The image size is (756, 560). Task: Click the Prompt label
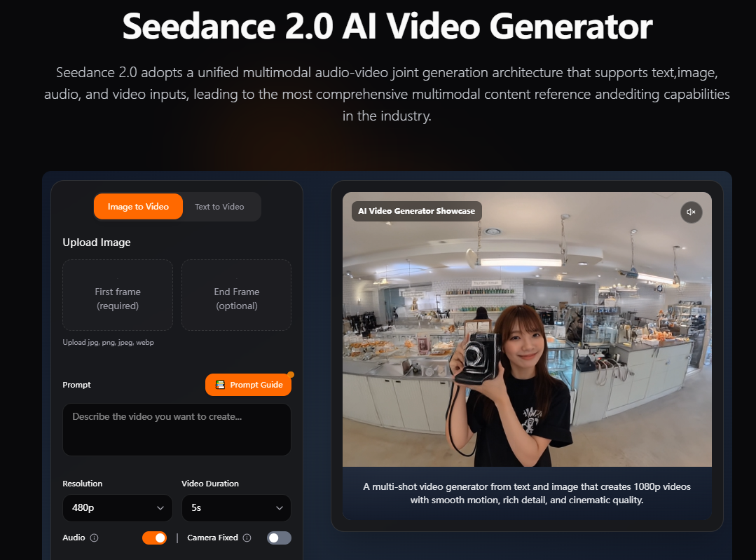(76, 385)
